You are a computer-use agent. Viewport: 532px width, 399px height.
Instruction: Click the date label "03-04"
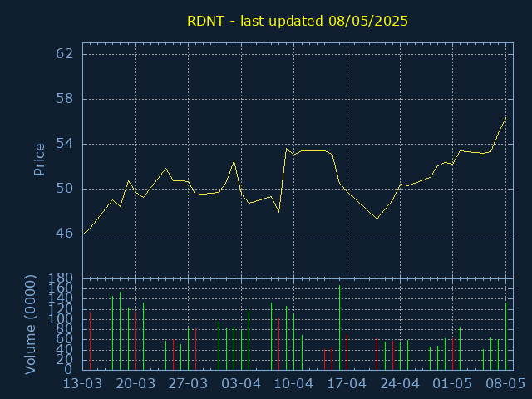tap(241, 384)
